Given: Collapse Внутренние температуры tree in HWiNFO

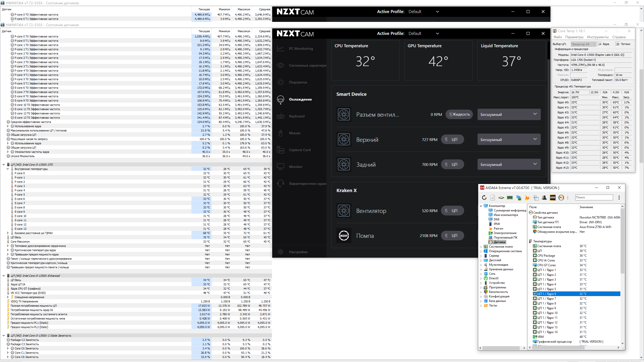Looking at the screenshot, I should [x=8, y=169].
